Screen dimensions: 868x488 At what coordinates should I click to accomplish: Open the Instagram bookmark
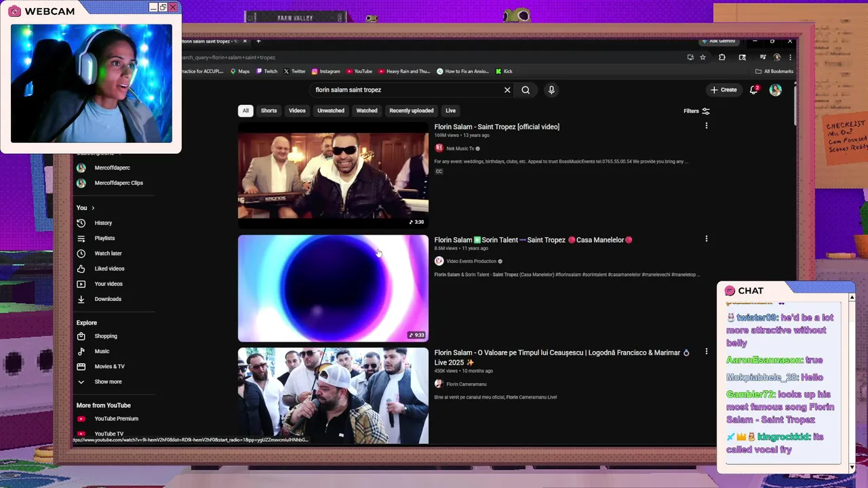click(325, 71)
